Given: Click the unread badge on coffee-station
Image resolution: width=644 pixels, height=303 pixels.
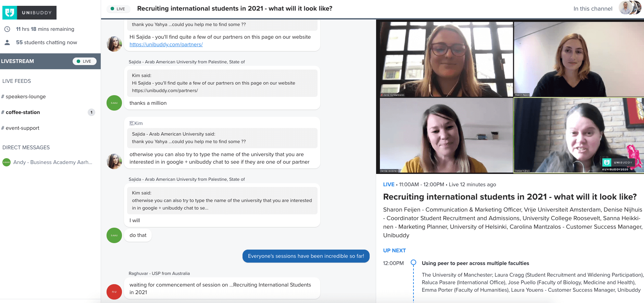Looking at the screenshot, I should coord(91,112).
